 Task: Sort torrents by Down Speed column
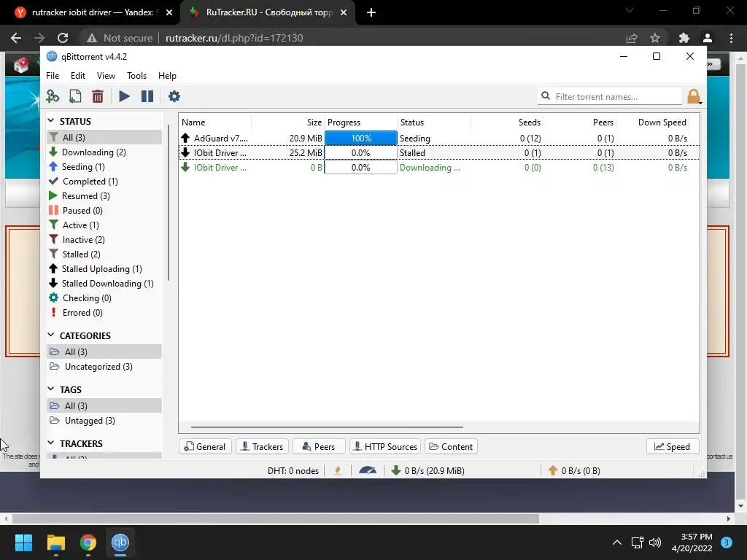pos(653,122)
